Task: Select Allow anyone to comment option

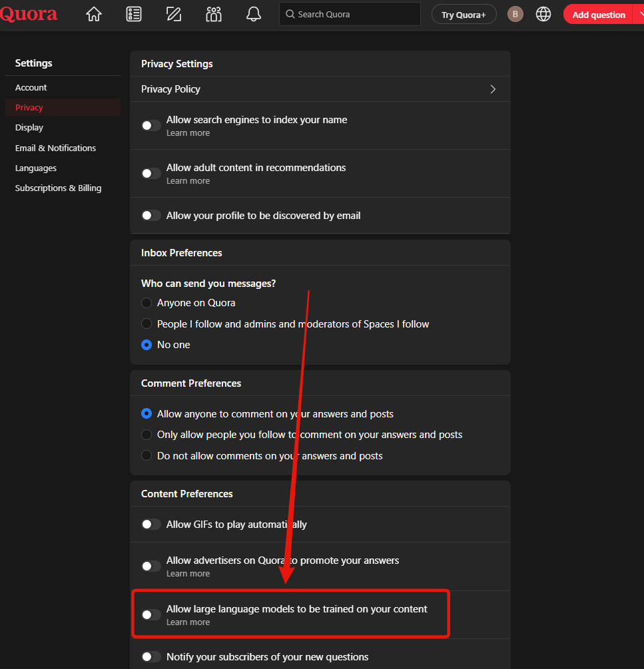Action: point(147,413)
